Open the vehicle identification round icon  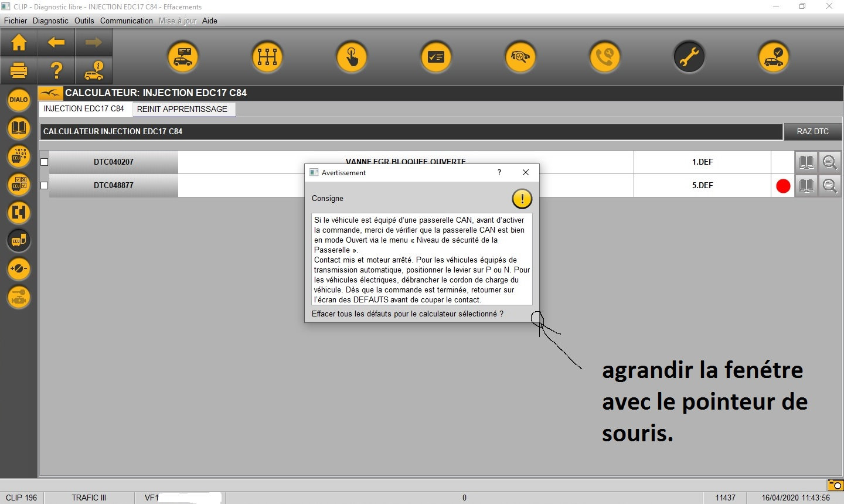point(183,57)
